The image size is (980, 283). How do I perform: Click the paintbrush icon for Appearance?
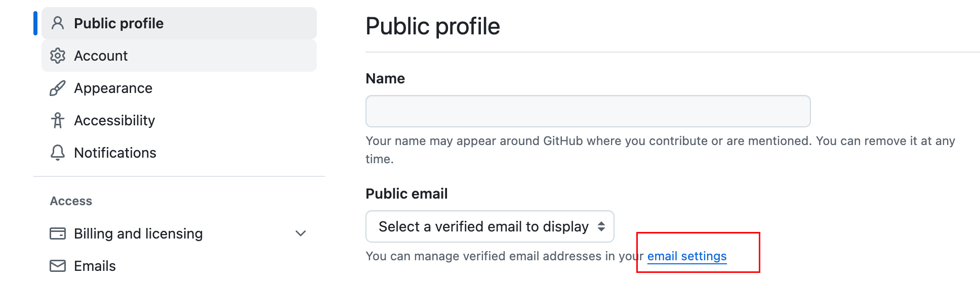click(x=58, y=88)
